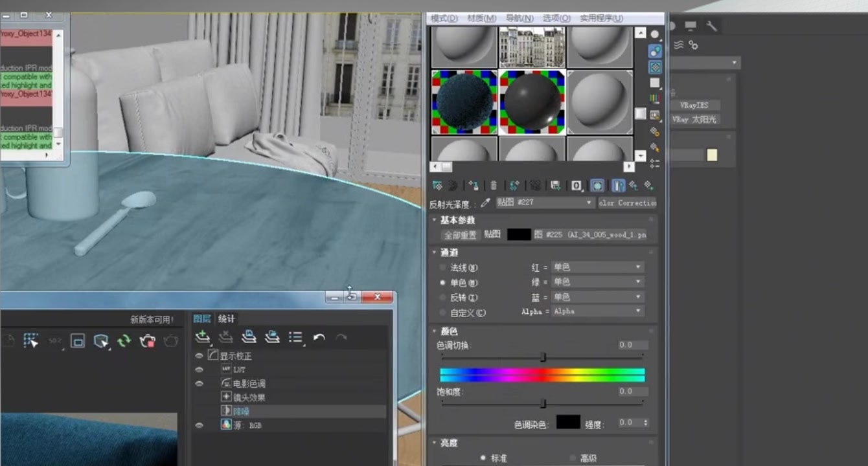This screenshot has width=868, height=466.
Task: Open the 实用程序(U) menu
Action: (x=602, y=18)
